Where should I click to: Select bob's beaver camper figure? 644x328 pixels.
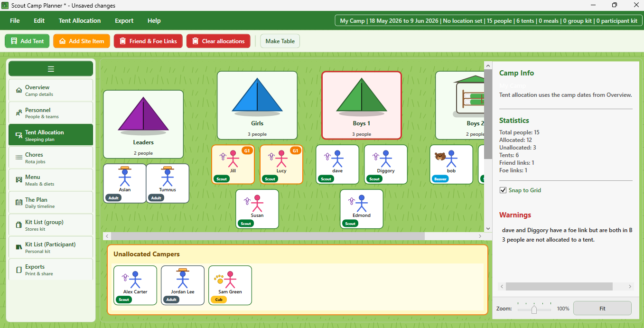[x=451, y=159]
